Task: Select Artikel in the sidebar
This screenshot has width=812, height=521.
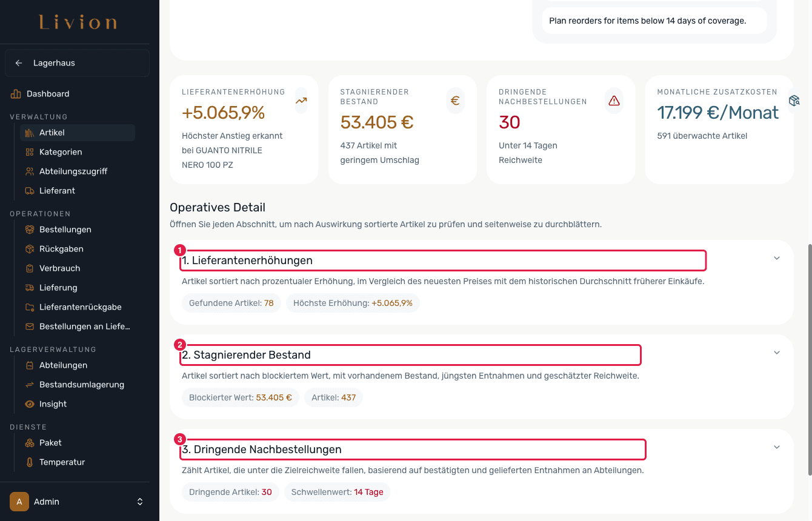Action: [x=78, y=133]
